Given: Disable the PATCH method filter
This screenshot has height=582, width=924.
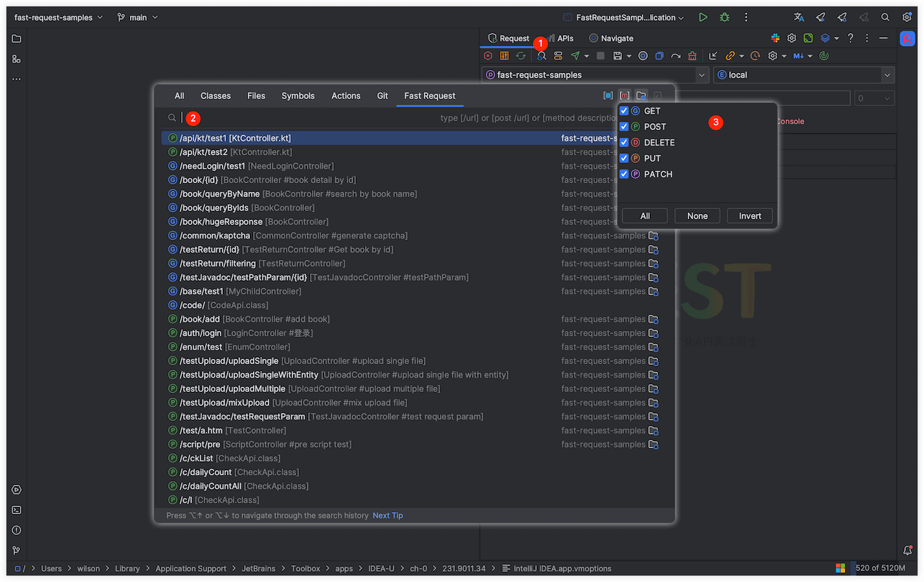Looking at the screenshot, I should (x=624, y=175).
